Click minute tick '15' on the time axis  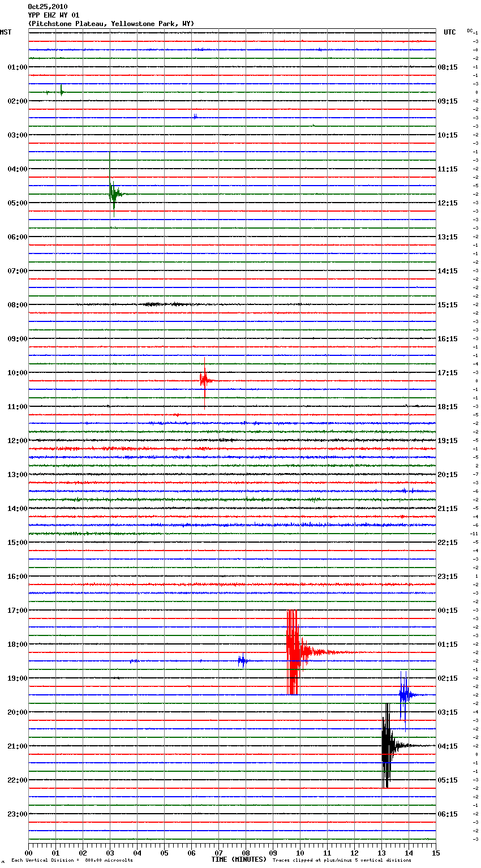coord(436,853)
